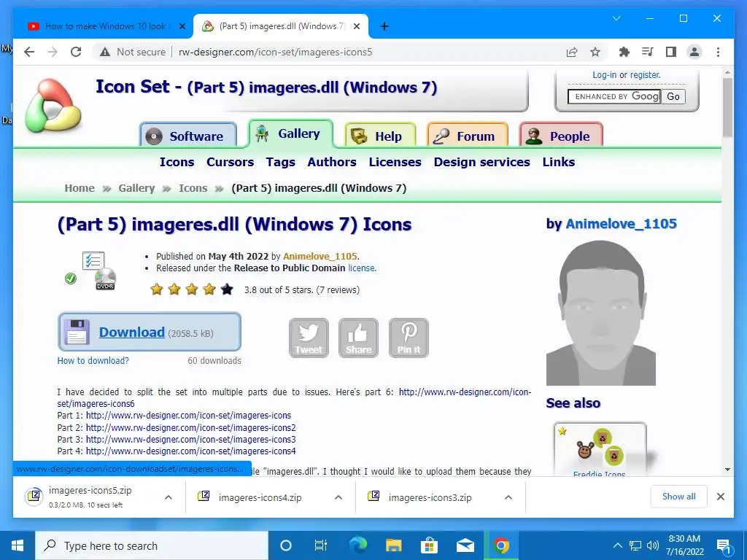Screen dimensions: 747x560
Task: Click the floppy disk Download icon
Action: point(77,332)
